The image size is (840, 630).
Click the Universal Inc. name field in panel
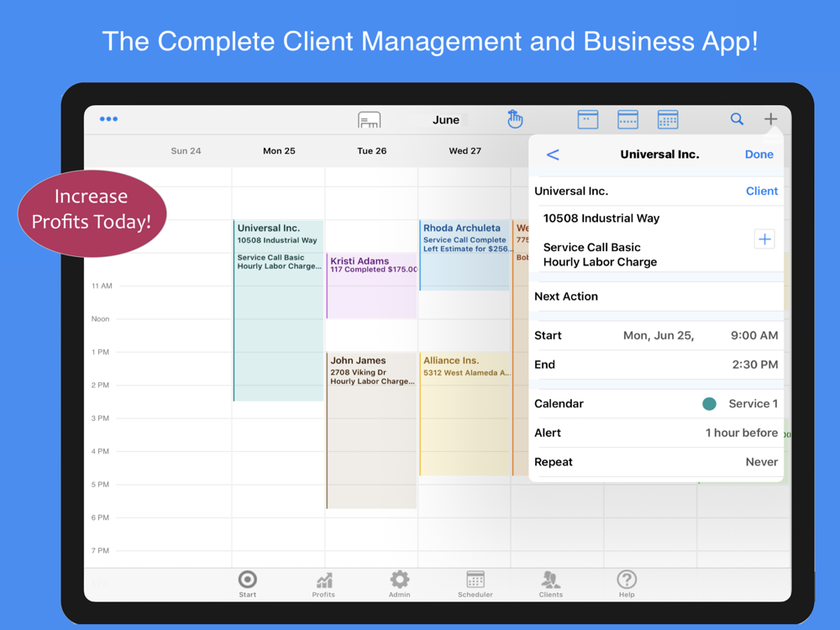pyautogui.click(x=571, y=192)
